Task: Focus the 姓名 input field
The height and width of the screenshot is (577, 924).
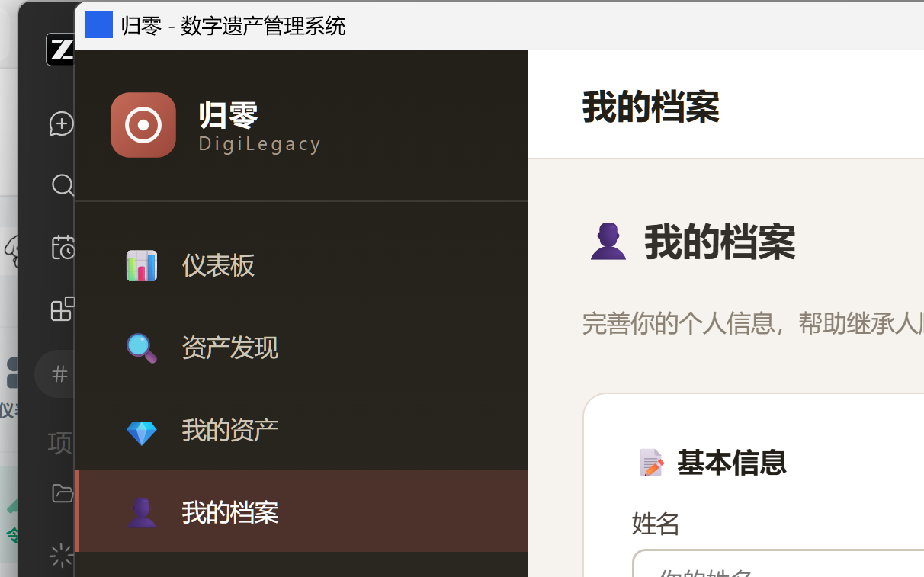Action: coord(778,563)
